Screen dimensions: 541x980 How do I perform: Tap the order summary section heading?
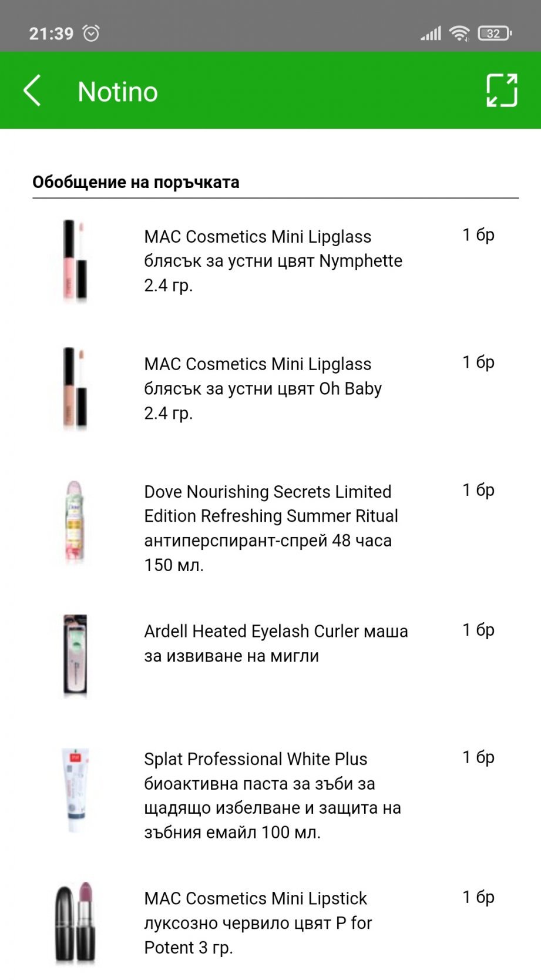click(x=136, y=182)
